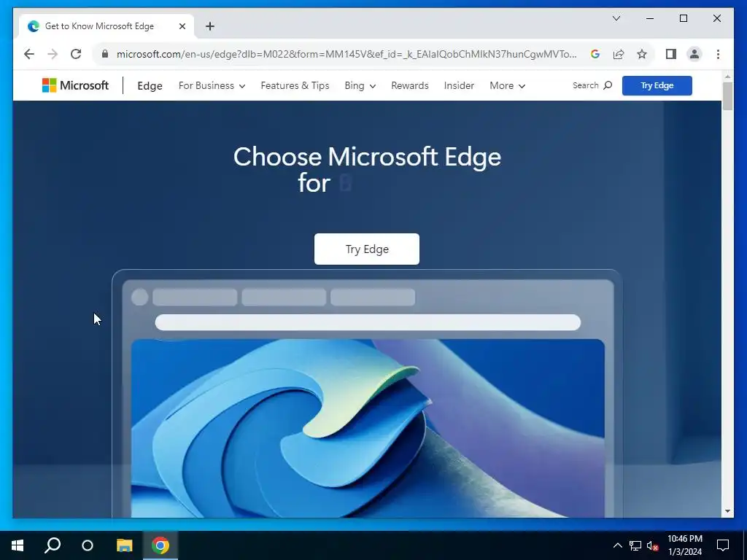
Task: Open the clock showing 10:46 PM
Action: click(x=684, y=545)
